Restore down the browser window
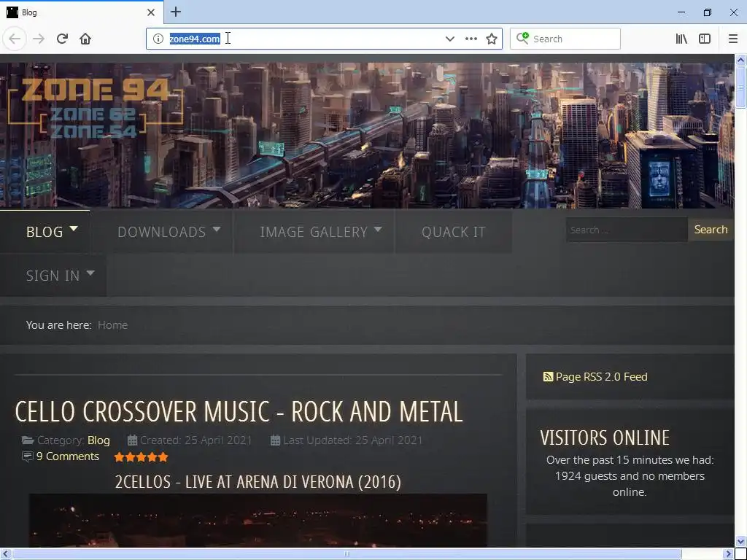 click(708, 12)
